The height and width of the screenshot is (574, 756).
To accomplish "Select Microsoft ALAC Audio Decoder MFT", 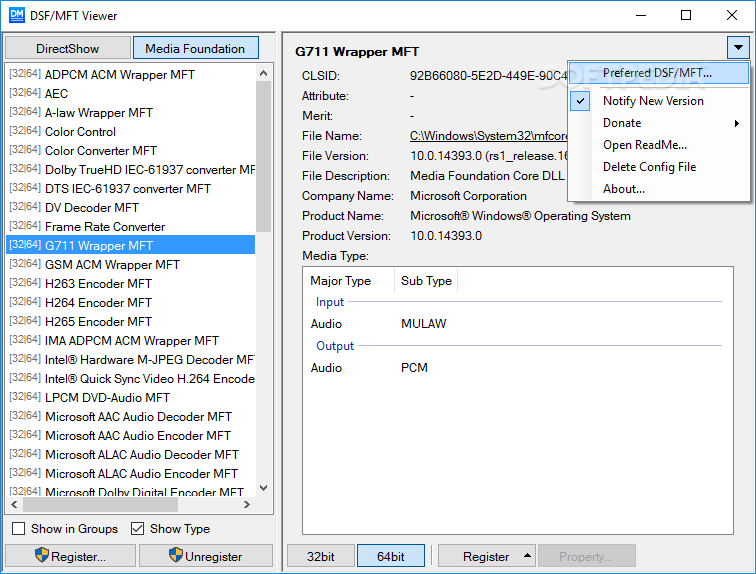I will coord(131,454).
